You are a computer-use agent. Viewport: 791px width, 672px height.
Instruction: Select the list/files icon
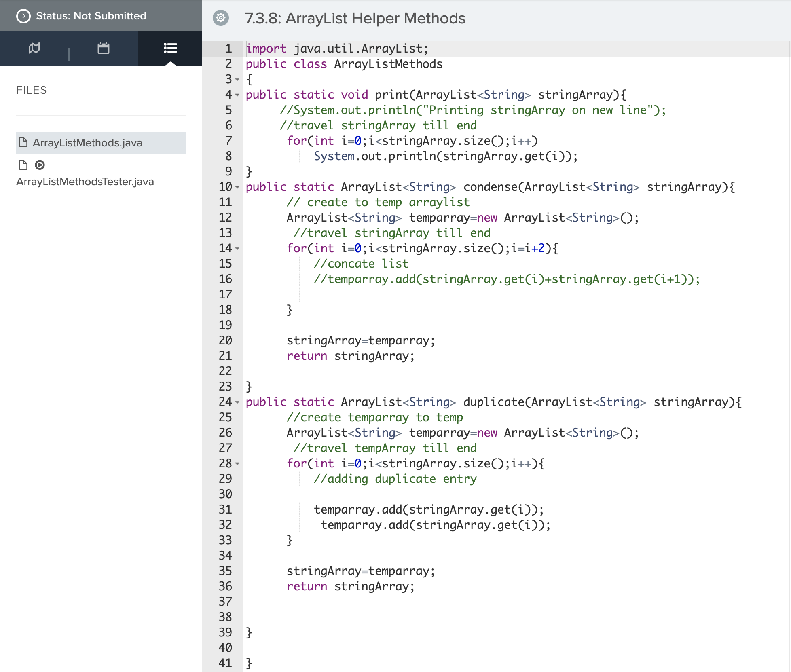[x=169, y=48]
